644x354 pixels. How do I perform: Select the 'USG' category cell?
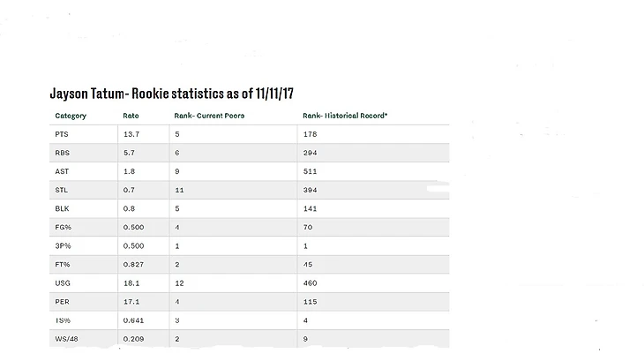pos(63,282)
